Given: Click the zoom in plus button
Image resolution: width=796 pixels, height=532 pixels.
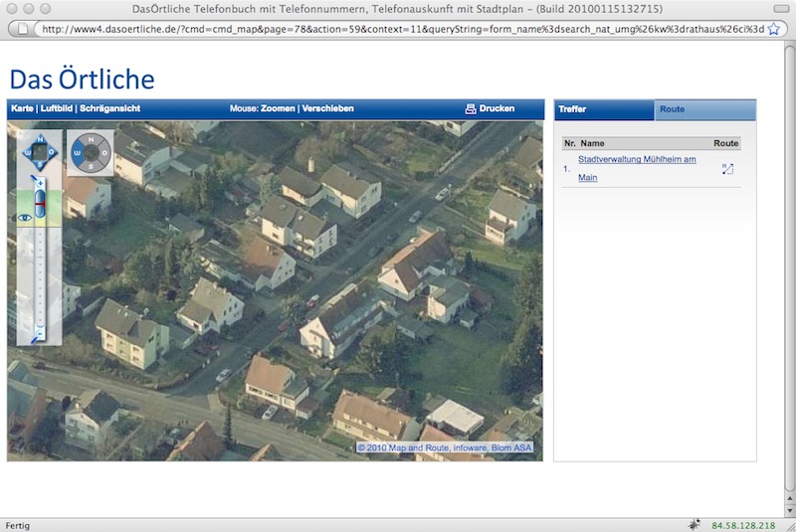Looking at the screenshot, I should 40,183.
